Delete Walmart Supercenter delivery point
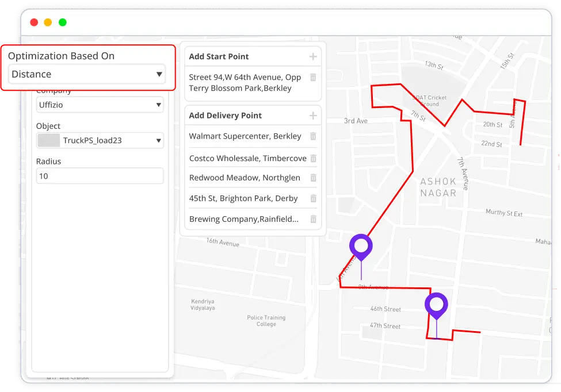 point(313,136)
